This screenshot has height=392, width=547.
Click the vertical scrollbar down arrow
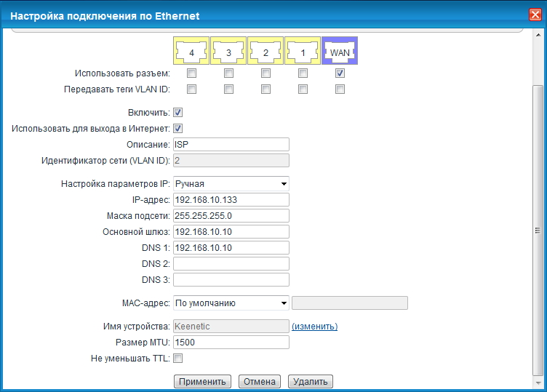538,386
